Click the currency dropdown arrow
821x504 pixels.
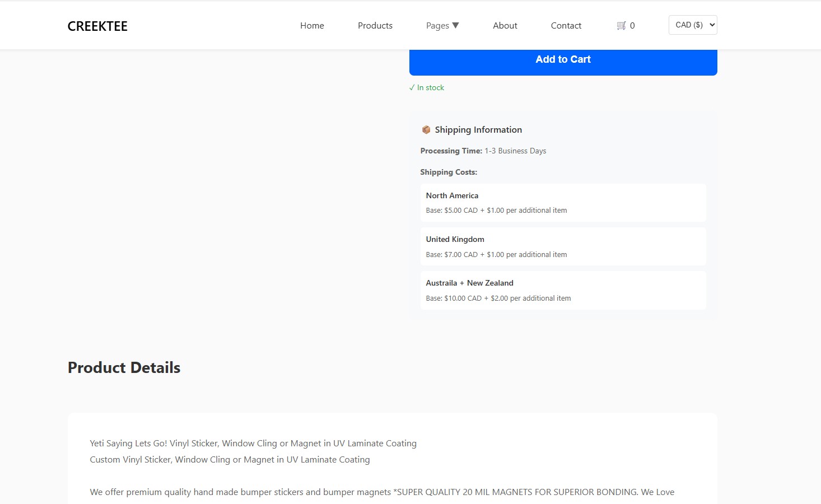click(x=709, y=25)
